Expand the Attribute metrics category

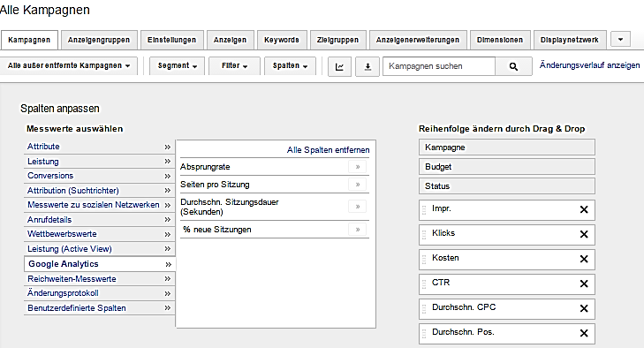(100, 147)
